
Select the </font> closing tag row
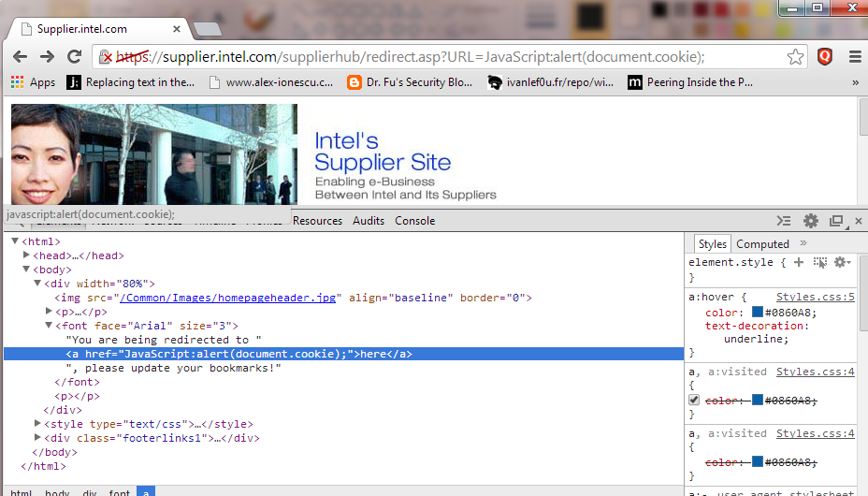click(77, 382)
